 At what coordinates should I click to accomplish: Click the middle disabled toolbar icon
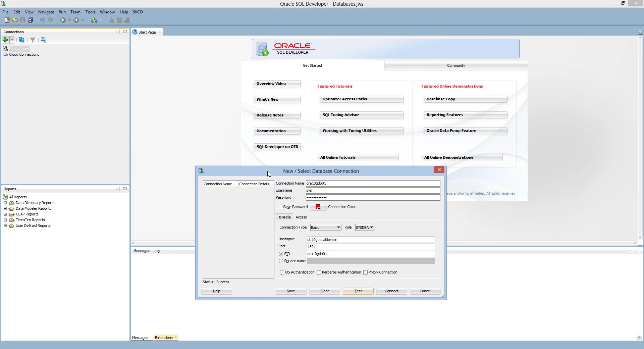[119, 20]
